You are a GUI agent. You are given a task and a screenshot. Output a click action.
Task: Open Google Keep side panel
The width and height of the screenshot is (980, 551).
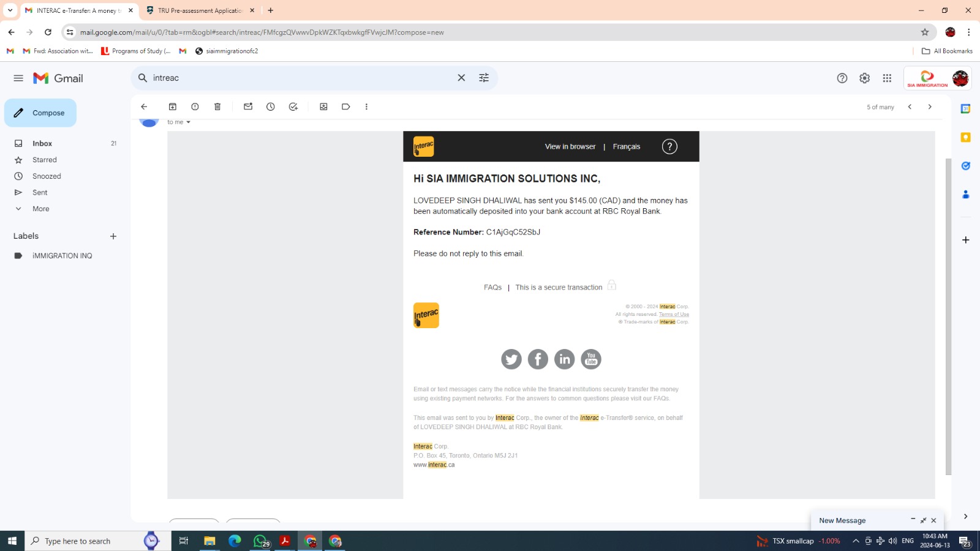click(965, 137)
